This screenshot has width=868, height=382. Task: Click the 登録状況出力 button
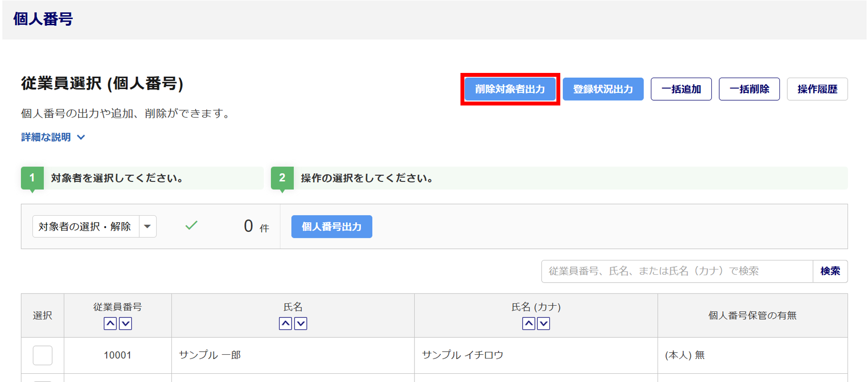pyautogui.click(x=603, y=89)
